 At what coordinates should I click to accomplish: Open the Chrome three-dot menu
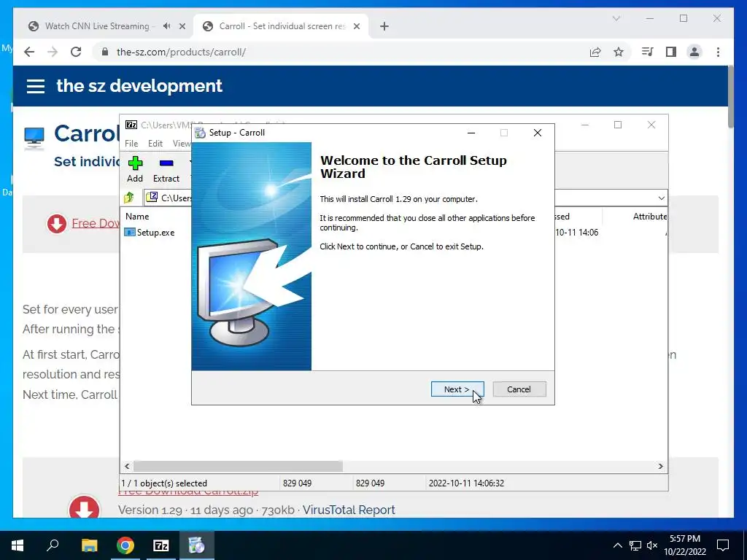pyautogui.click(x=718, y=52)
